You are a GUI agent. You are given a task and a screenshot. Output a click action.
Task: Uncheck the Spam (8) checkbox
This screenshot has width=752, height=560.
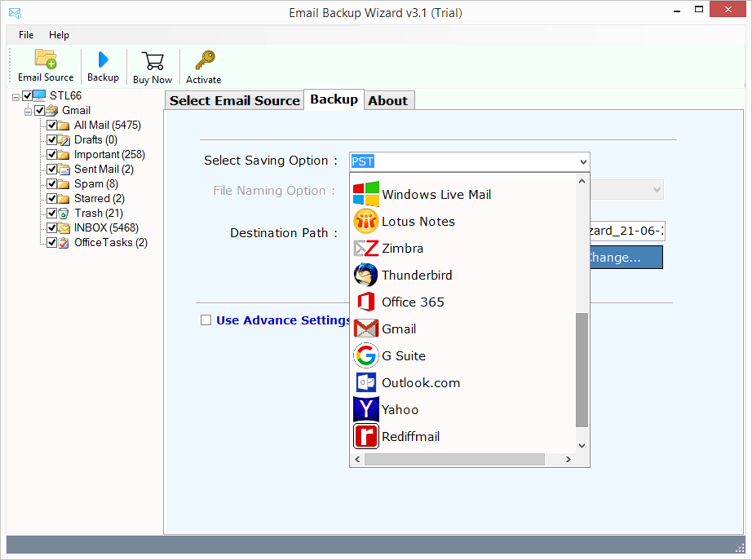pos(52,183)
